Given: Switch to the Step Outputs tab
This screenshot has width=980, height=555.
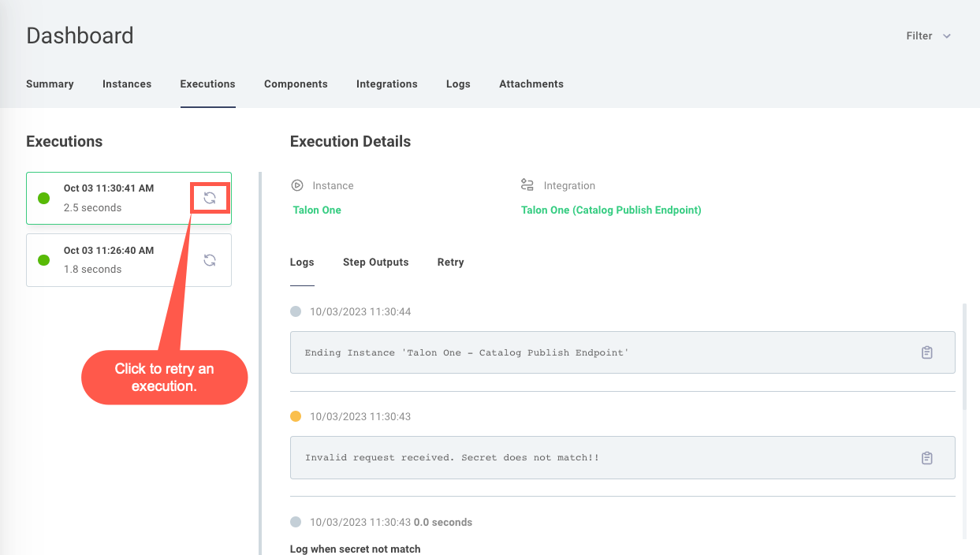Looking at the screenshot, I should click(376, 262).
